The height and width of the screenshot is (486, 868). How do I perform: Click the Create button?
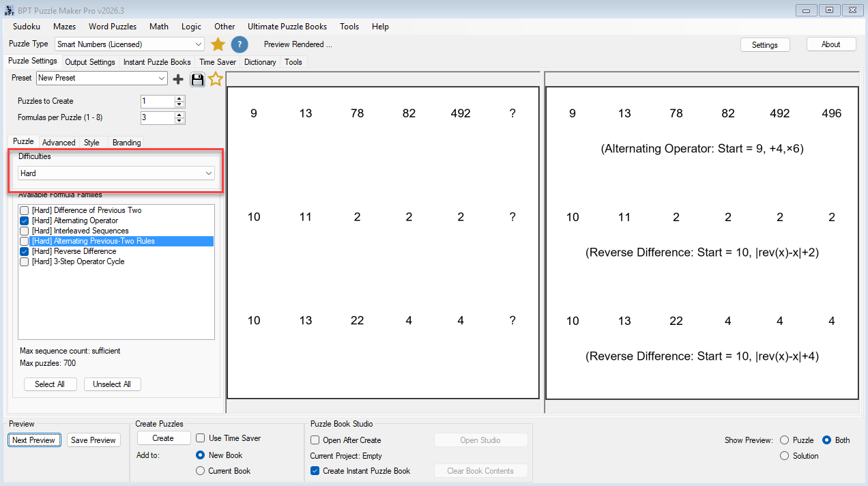coord(163,438)
